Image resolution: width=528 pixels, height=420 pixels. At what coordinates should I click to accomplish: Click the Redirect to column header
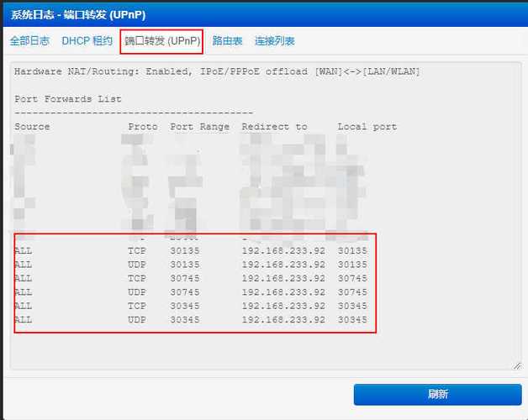coord(274,127)
